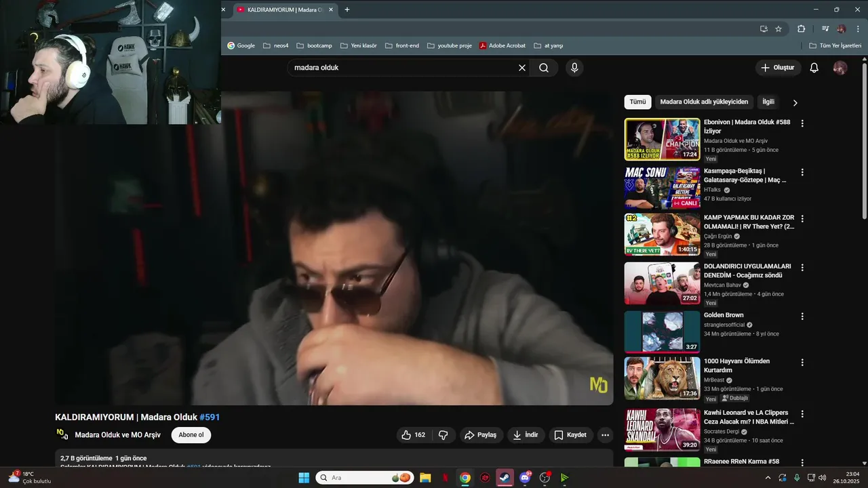Open the YouTube account avatar menu
868x488 pixels.
[840, 68]
